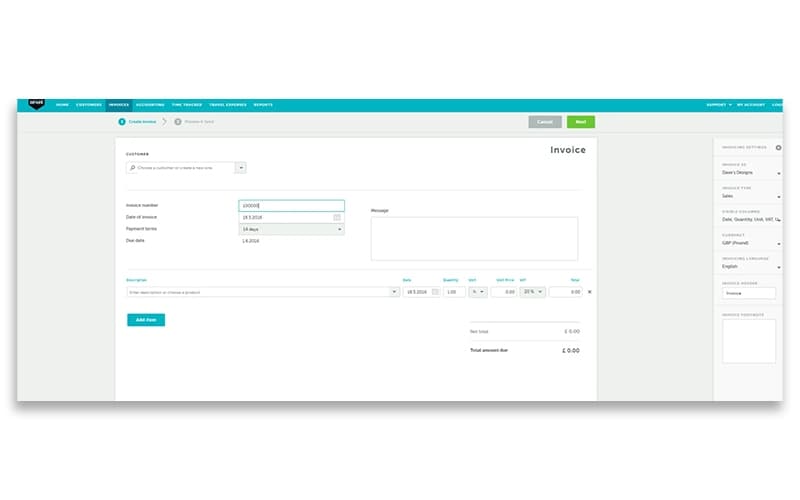Viewport: 800px width, 500px height.
Task: Click the Total amount due £ 0.00 value
Action: (x=571, y=351)
